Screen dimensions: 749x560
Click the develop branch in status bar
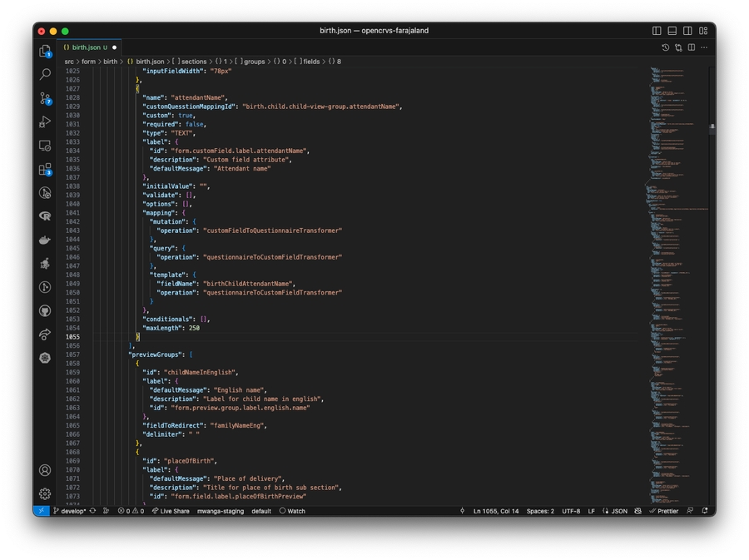coord(71,511)
